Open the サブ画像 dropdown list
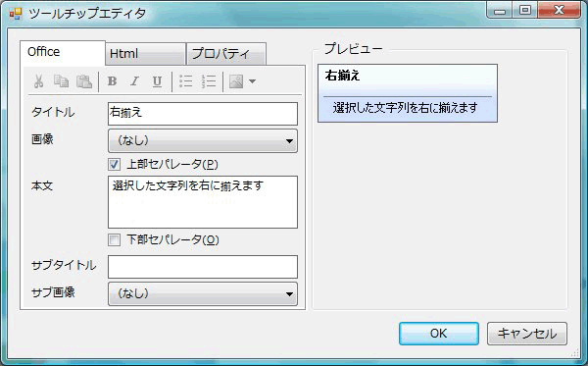Viewport: 588px width, 366px height. [203, 293]
